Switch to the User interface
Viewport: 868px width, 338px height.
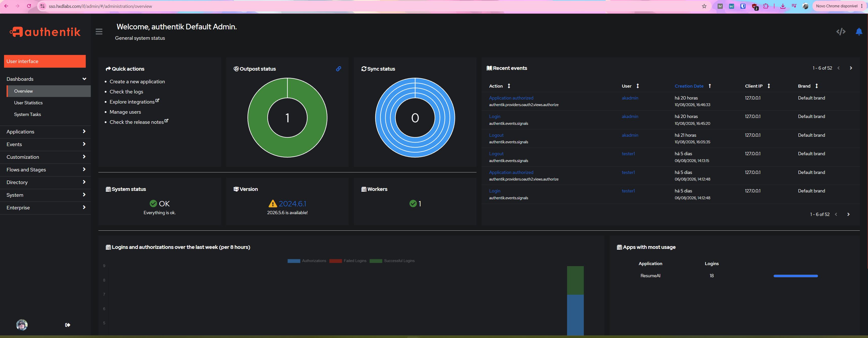click(45, 61)
